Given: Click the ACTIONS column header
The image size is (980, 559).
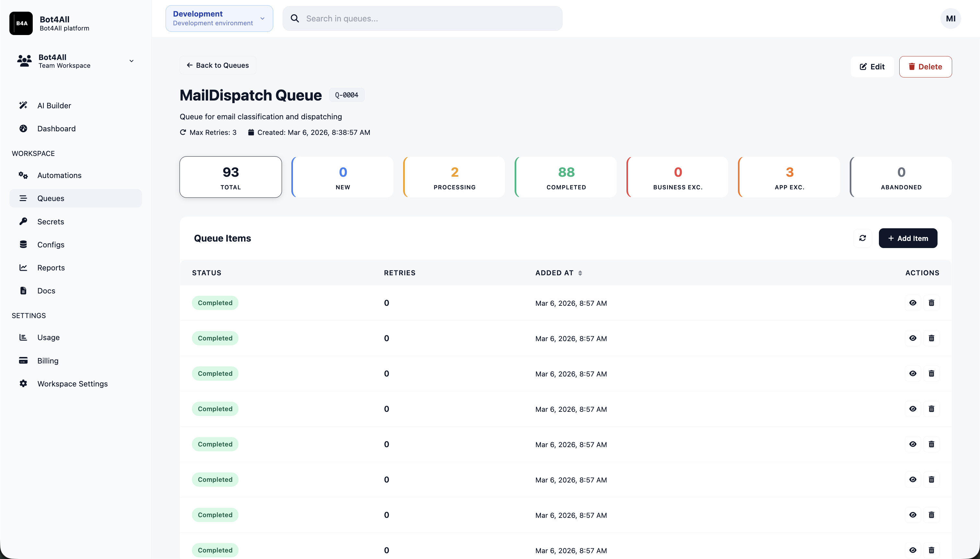Looking at the screenshot, I should pos(922,273).
